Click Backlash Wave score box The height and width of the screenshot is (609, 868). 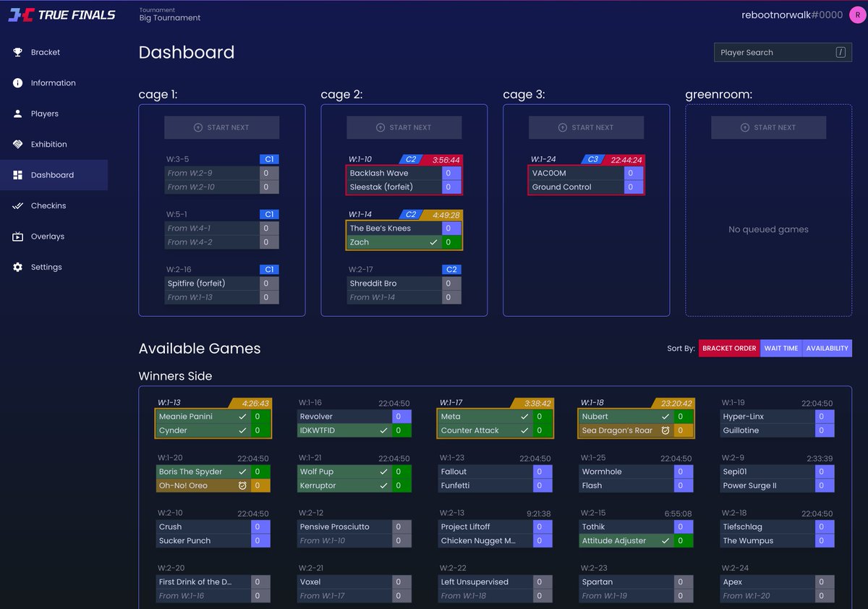click(x=452, y=173)
